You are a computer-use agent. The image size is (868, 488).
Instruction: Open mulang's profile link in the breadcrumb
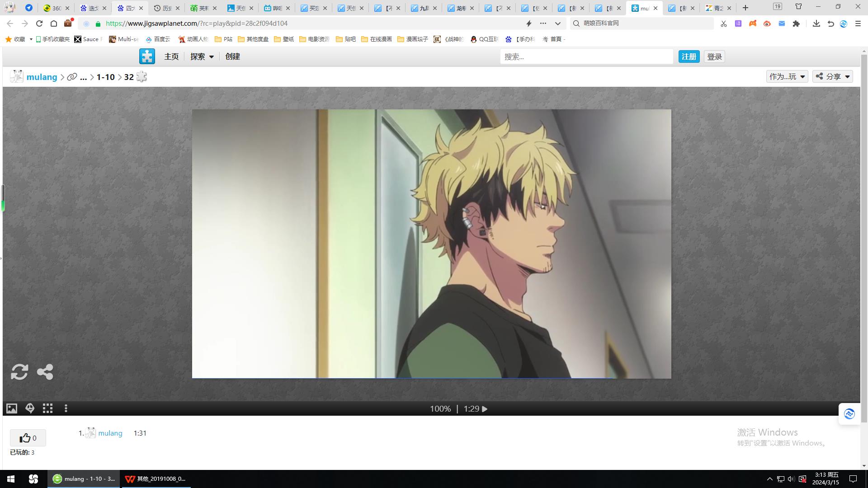pyautogui.click(x=42, y=77)
